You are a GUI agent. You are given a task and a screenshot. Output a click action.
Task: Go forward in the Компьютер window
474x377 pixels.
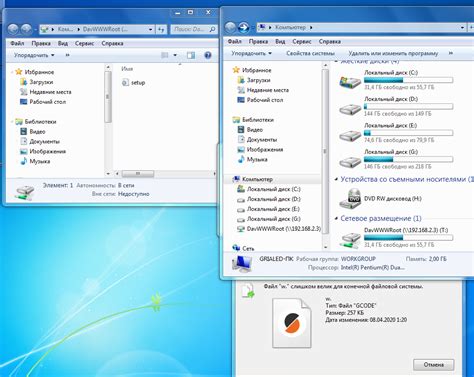coord(244,27)
